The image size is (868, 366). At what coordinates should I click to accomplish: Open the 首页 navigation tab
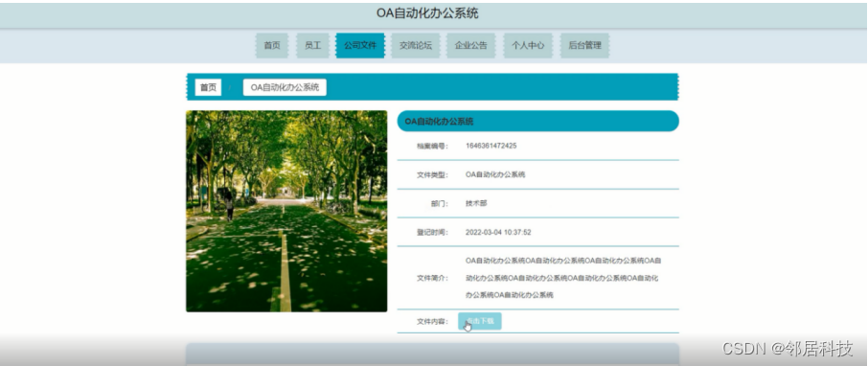point(272,45)
